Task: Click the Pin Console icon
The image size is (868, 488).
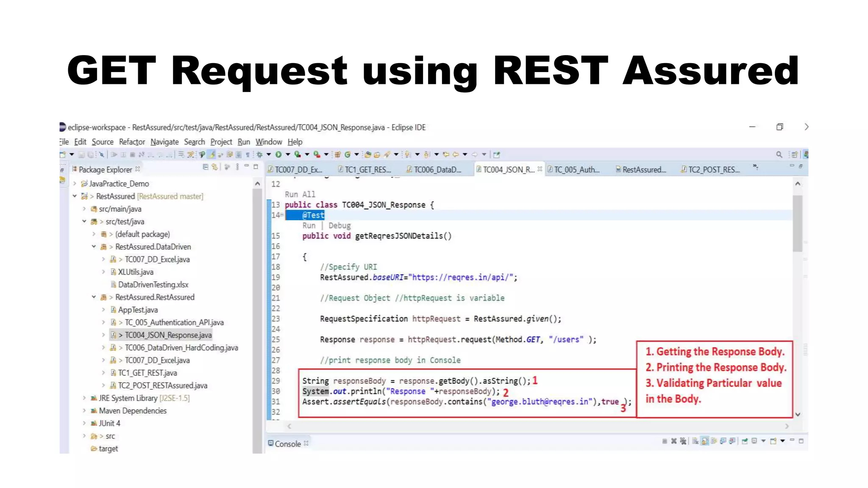Action: point(745,441)
